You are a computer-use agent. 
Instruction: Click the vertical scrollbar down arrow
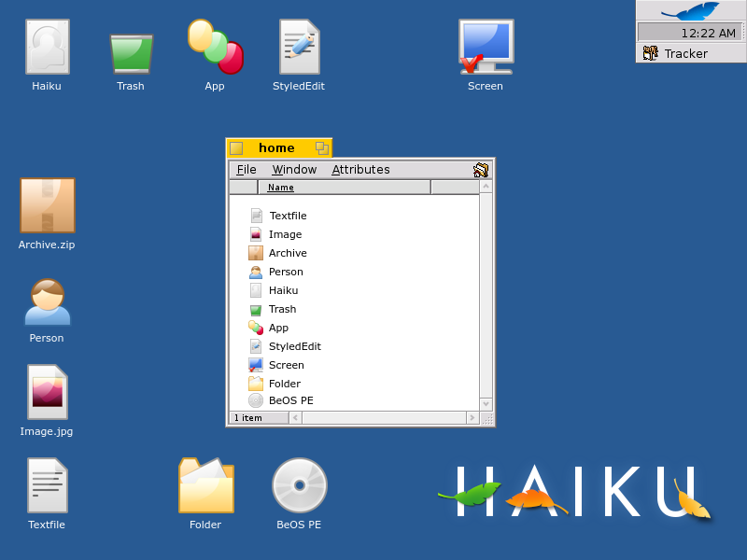click(486, 404)
